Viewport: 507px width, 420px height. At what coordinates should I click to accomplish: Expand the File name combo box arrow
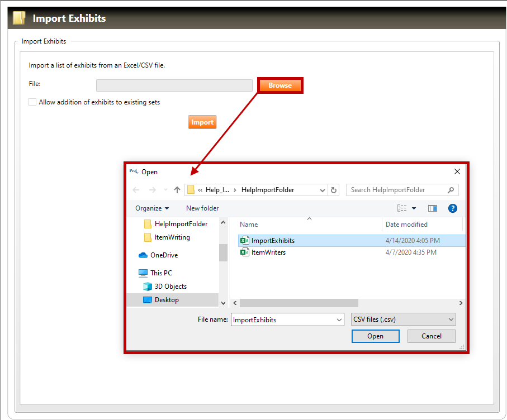(339, 320)
